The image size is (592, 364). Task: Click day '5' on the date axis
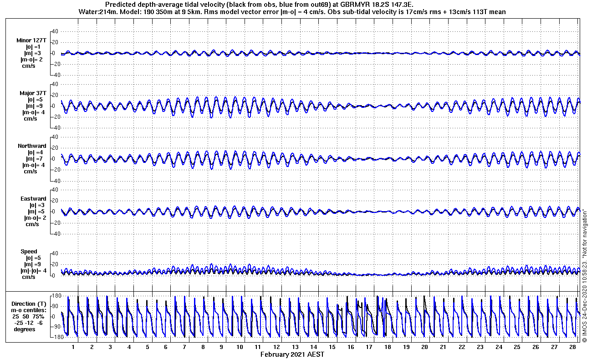[147, 347]
